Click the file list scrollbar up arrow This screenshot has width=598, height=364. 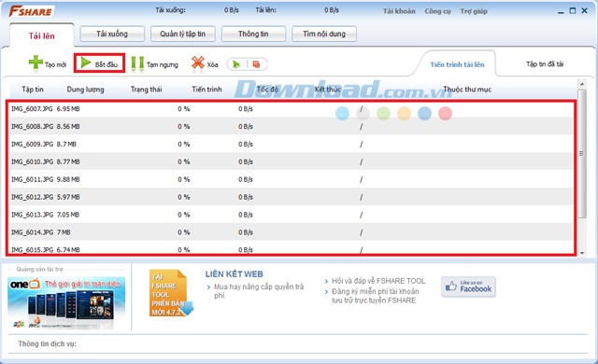pos(582,84)
